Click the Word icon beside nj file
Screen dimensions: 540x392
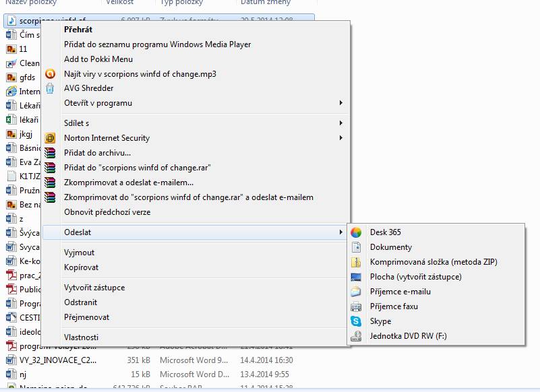click(x=11, y=374)
